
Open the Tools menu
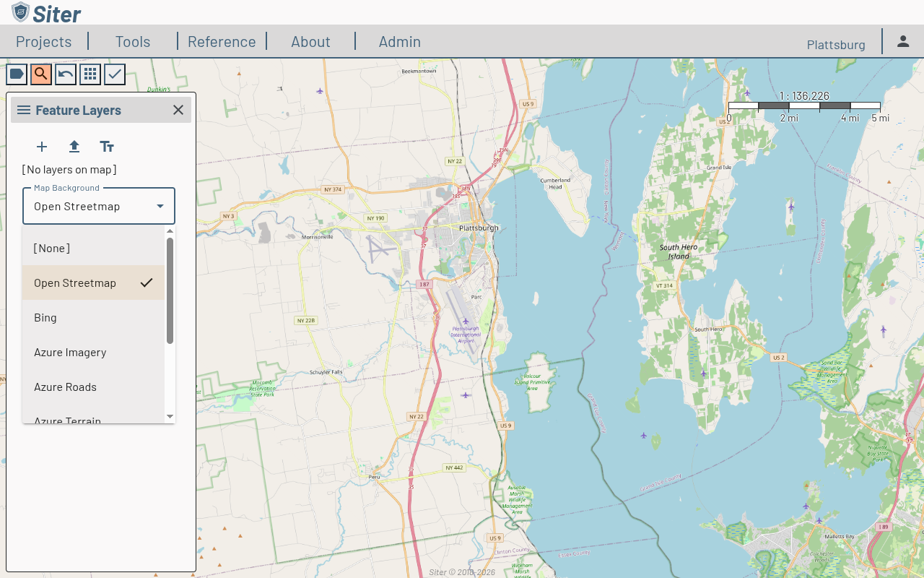(132, 41)
